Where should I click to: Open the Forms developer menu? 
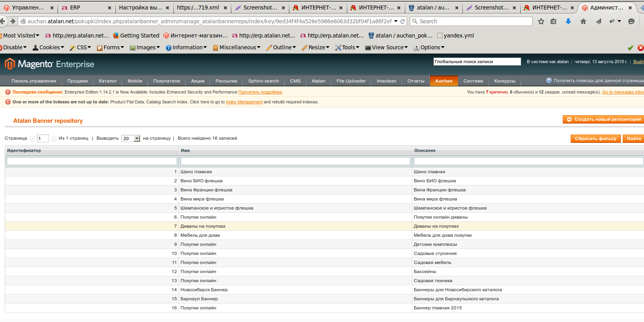111,47
